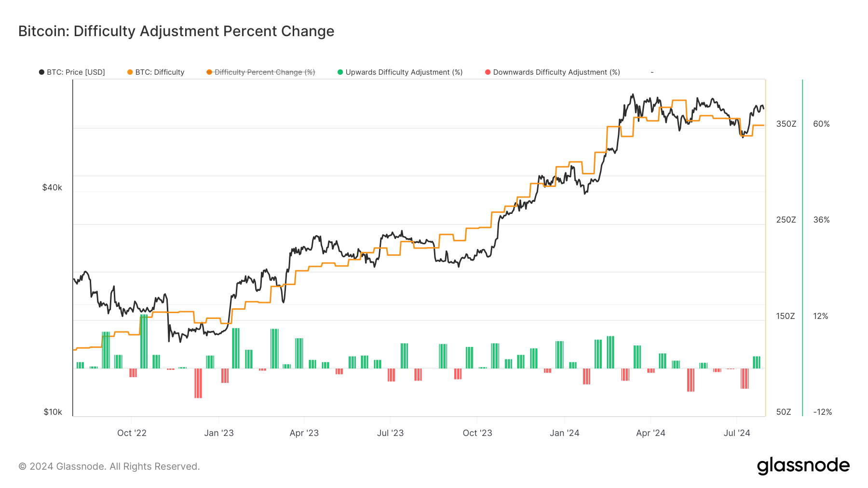
Task: Click the $40k price axis label
Action: point(52,187)
